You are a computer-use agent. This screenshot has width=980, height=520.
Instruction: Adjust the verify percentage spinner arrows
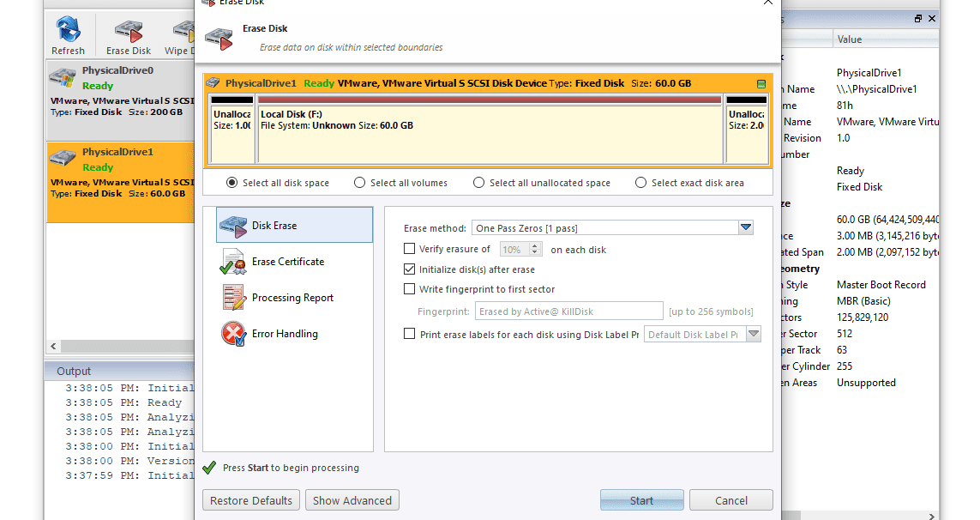pyautogui.click(x=535, y=249)
